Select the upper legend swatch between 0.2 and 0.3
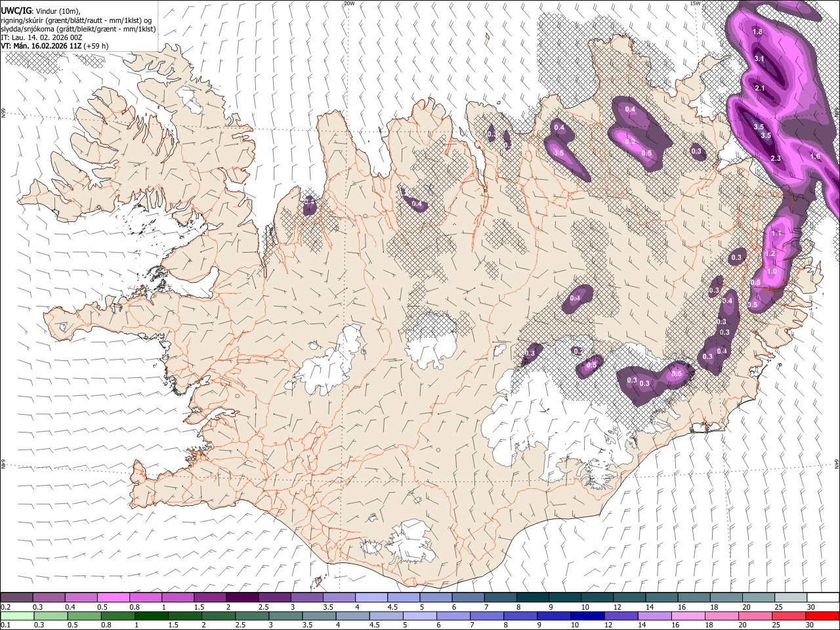This screenshot has width=840, height=630. point(16,597)
